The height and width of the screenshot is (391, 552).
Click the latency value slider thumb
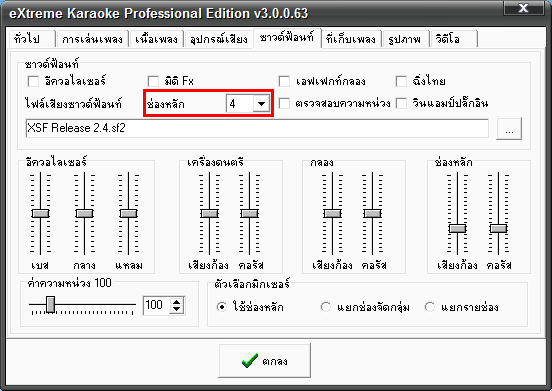point(51,304)
